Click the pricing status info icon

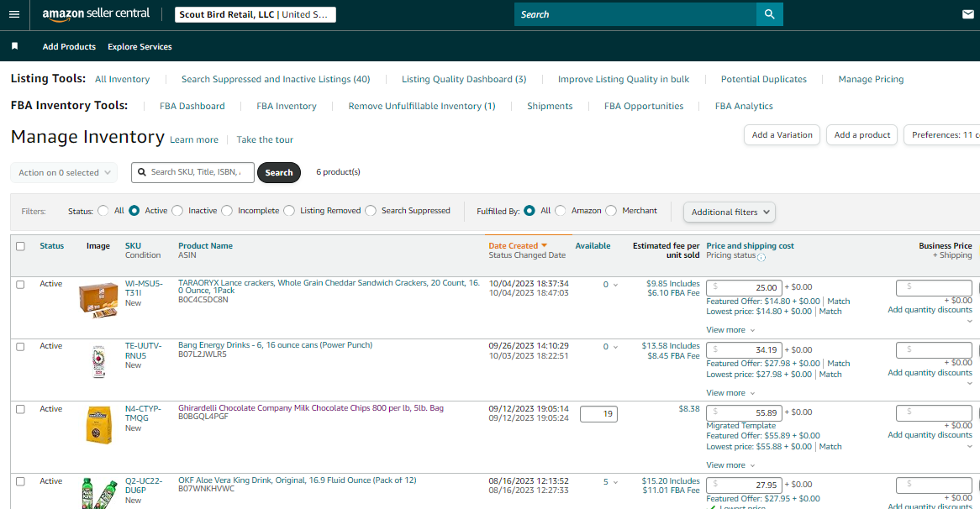(x=761, y=257)
